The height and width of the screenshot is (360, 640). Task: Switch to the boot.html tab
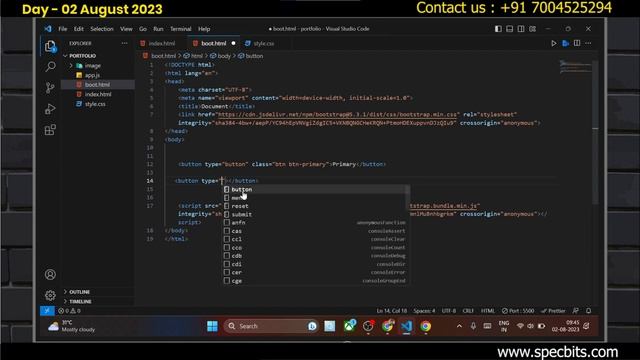coord(213,43)
